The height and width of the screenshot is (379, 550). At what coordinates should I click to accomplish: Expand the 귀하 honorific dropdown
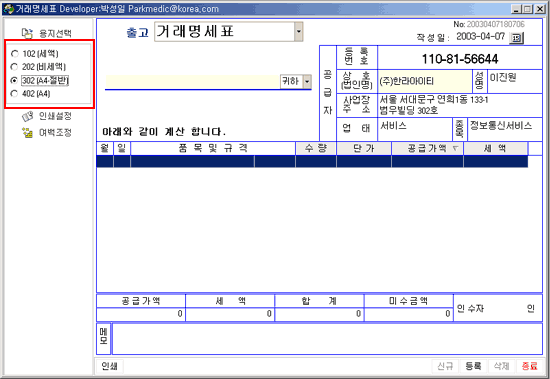click(307, 81)
